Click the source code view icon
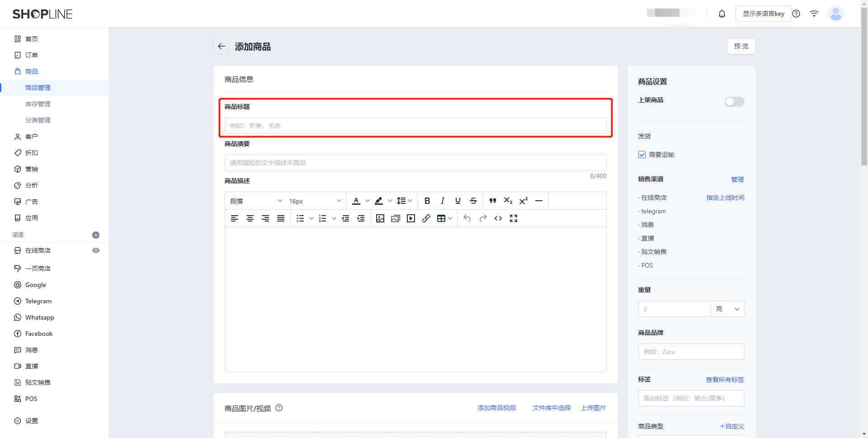Image resolution: width=868 pixels, height=438 pixels. pos(498,218)
